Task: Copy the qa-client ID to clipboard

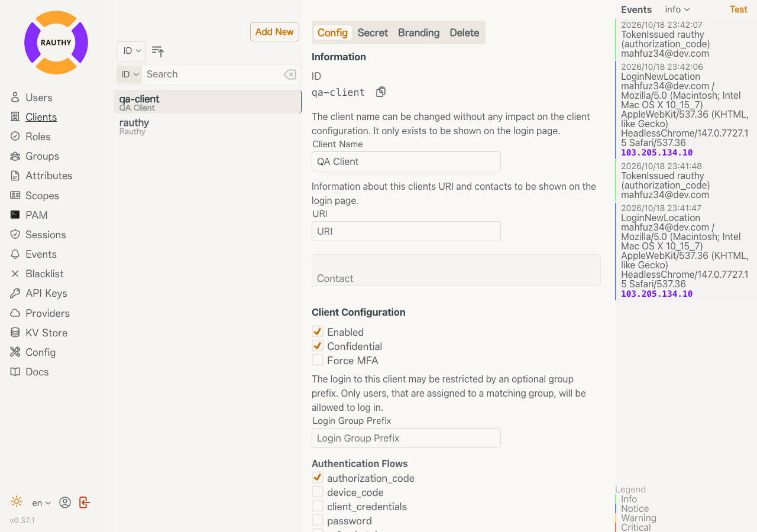Action: [x=381, y=92]
